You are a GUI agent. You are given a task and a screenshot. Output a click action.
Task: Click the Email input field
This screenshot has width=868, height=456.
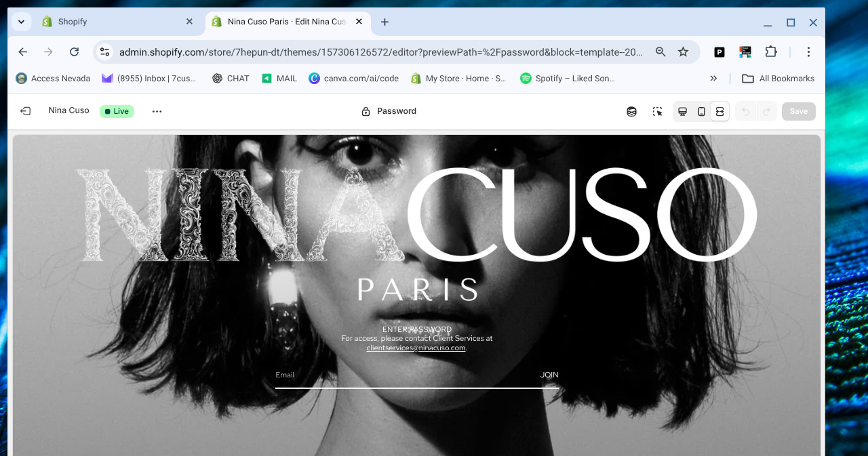[x=400, y=375]
